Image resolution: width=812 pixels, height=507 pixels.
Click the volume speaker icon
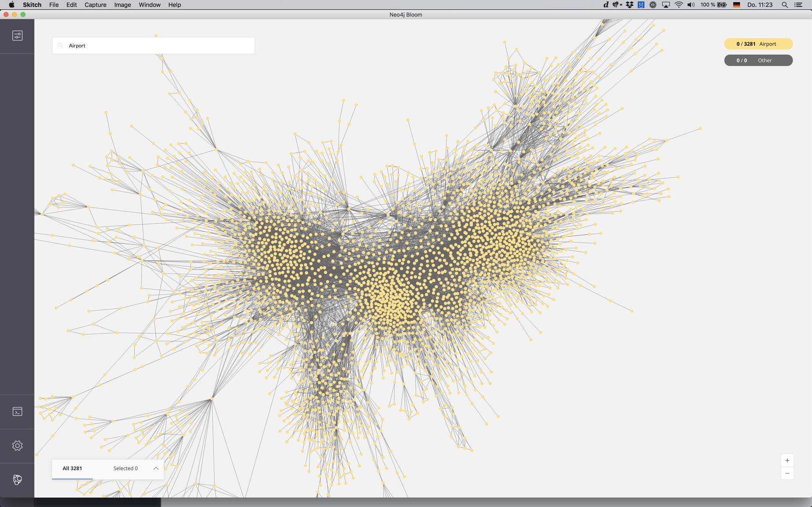[x=691, y=5]
